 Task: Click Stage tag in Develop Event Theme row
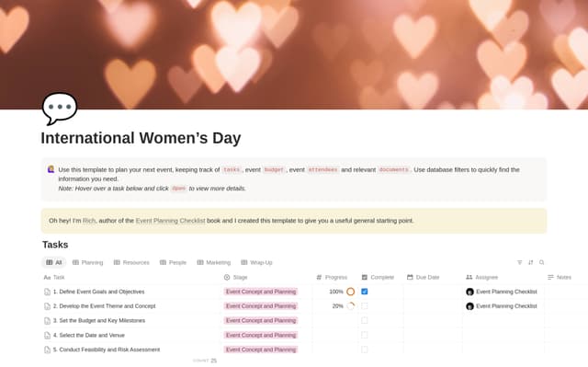tap(261, 306)
